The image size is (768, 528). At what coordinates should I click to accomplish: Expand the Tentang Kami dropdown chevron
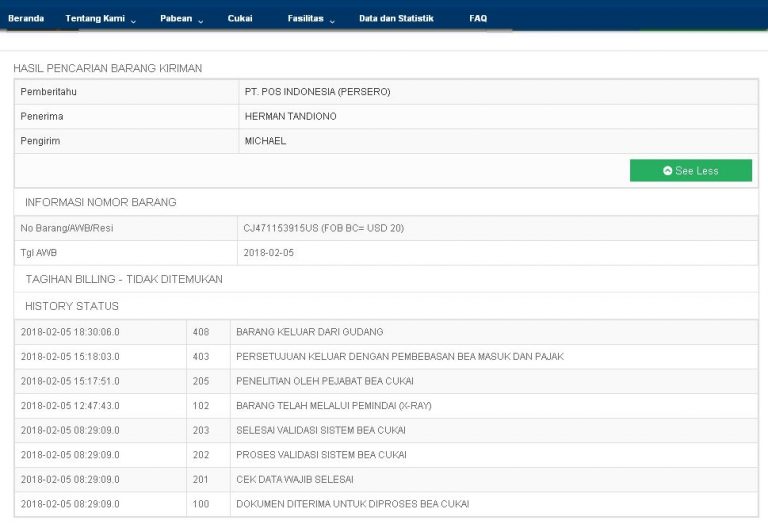(x=133, y=21)
